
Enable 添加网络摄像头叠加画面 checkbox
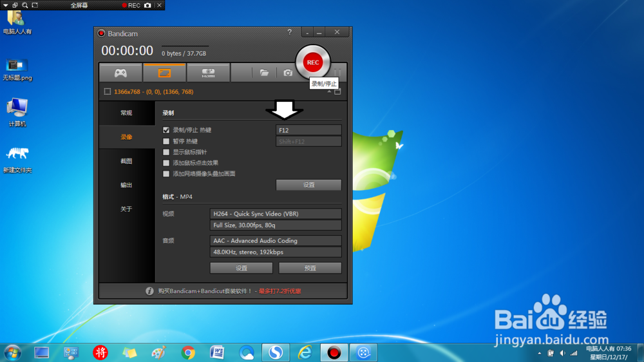(x=166, y=174)
